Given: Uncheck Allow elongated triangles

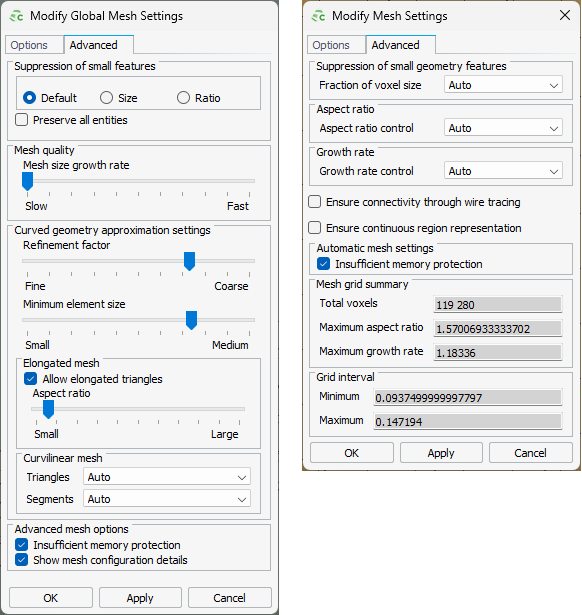Looking at the screenshot, I should click(x=31, y=378).
